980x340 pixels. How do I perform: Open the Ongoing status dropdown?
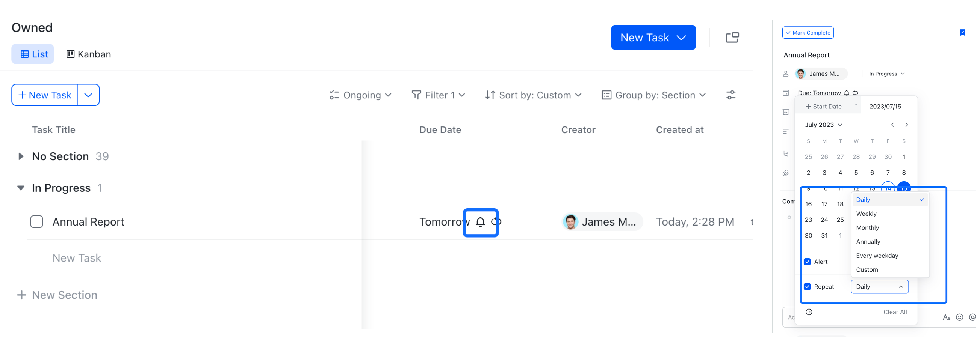[x=361, y=95]
